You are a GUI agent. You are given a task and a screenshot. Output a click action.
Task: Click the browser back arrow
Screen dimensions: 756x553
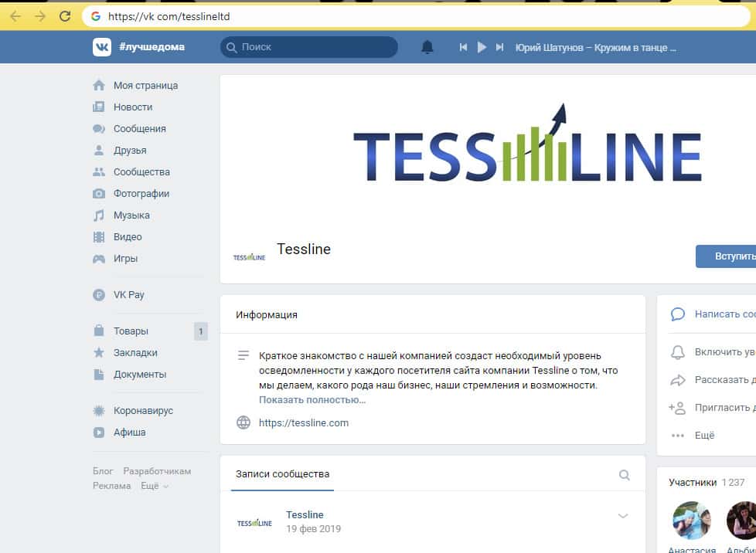click(15, 16)
